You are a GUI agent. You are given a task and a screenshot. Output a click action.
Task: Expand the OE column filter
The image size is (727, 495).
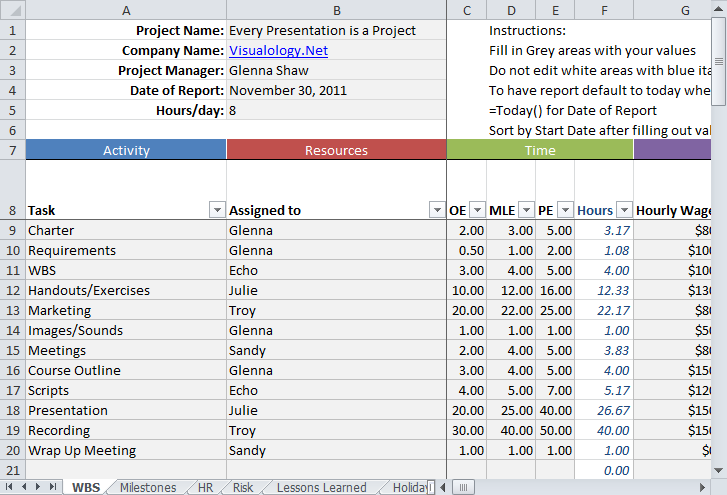tap(476, 210)
